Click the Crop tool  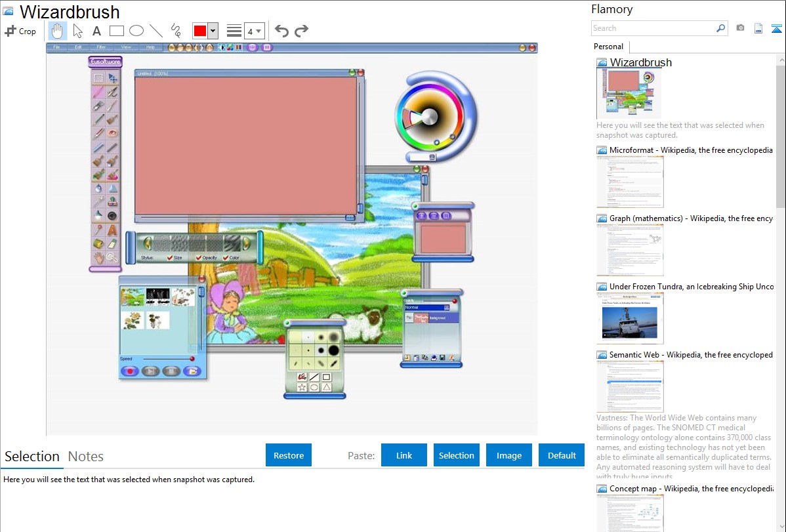pos(20,31)
